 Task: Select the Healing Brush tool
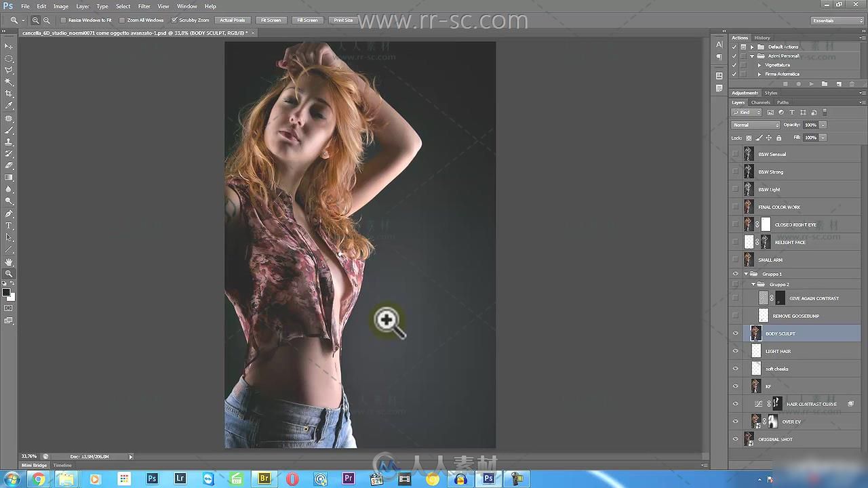(x=9, y=118)
